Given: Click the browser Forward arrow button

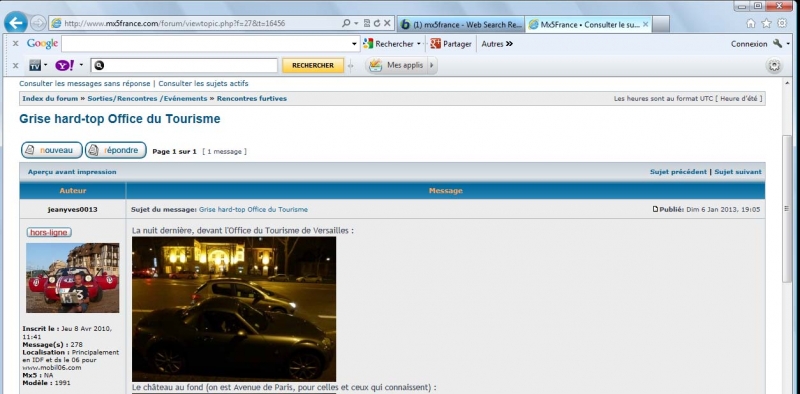Looking at the screenshot, I should pyautogui.click(x=38, y=23).
